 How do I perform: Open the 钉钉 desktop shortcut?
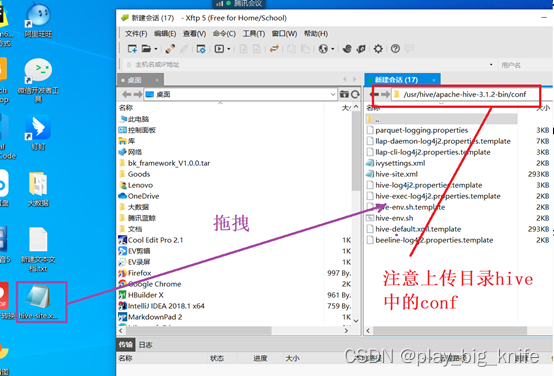38,132
